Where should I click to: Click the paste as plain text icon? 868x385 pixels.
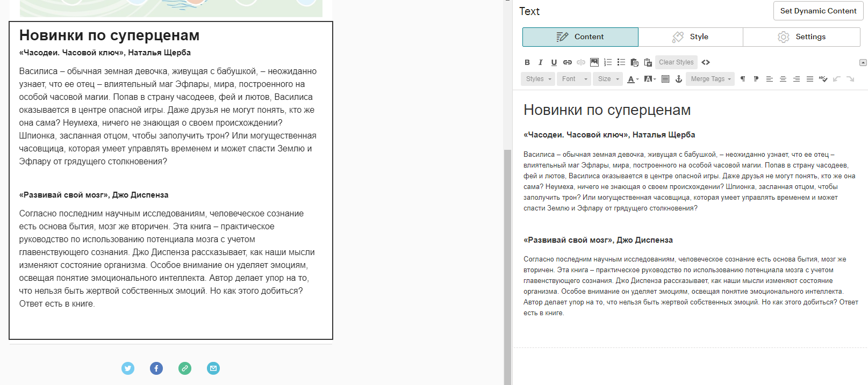click(x=635, y=62)
